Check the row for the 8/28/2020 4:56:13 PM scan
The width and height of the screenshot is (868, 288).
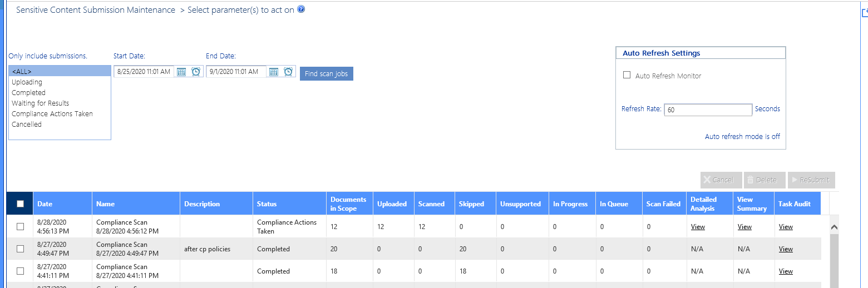20,226
